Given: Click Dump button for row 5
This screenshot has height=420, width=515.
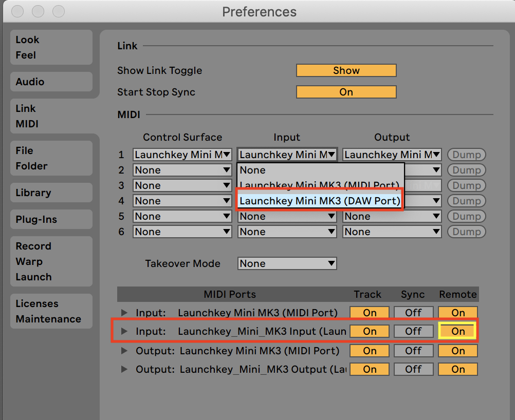Looking at the screenshot, I should pos(466,216).
